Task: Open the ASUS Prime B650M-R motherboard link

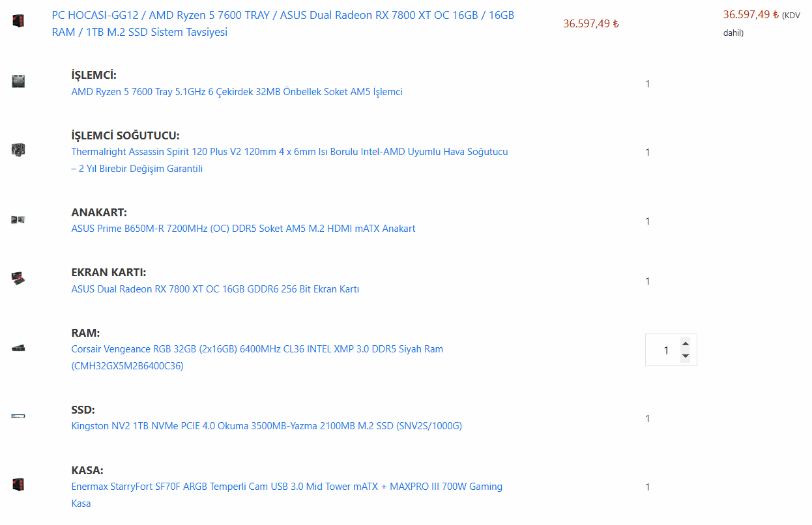Action: [243, 229]
